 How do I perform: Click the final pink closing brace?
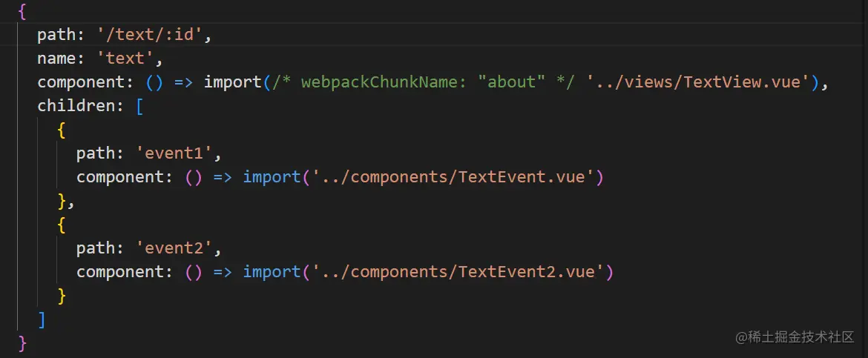coord(22,344)
